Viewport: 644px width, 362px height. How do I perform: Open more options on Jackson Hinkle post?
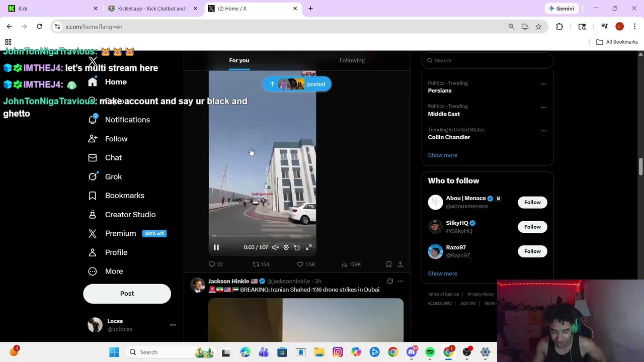[x=400, y=281]
